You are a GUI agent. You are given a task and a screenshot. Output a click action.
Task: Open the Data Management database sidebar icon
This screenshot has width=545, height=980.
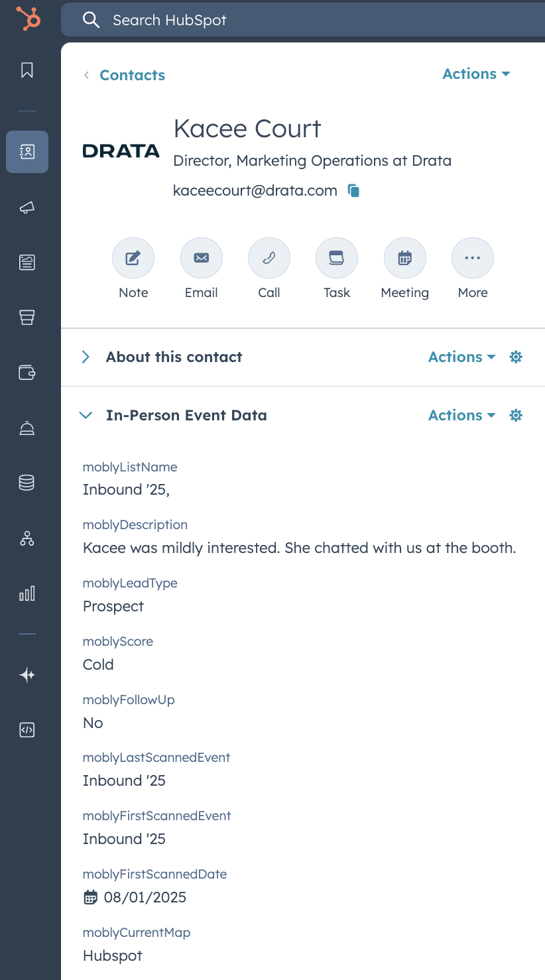27,483
